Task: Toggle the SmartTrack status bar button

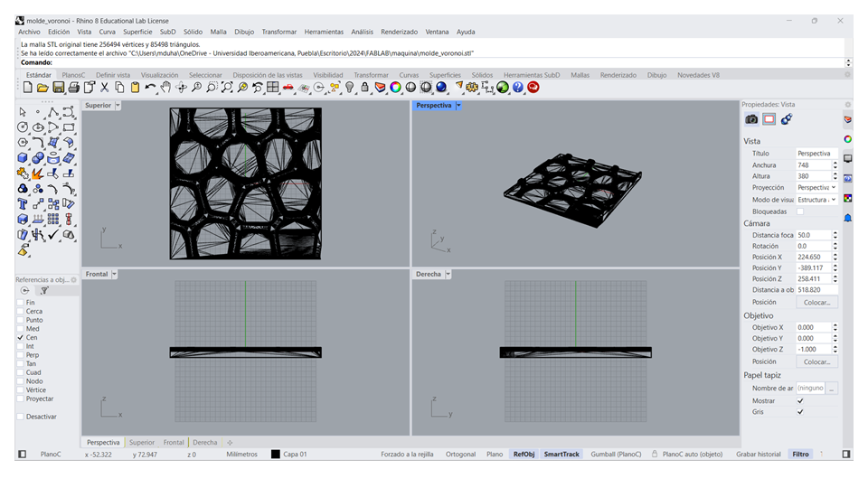Action: tap(561, 455)
